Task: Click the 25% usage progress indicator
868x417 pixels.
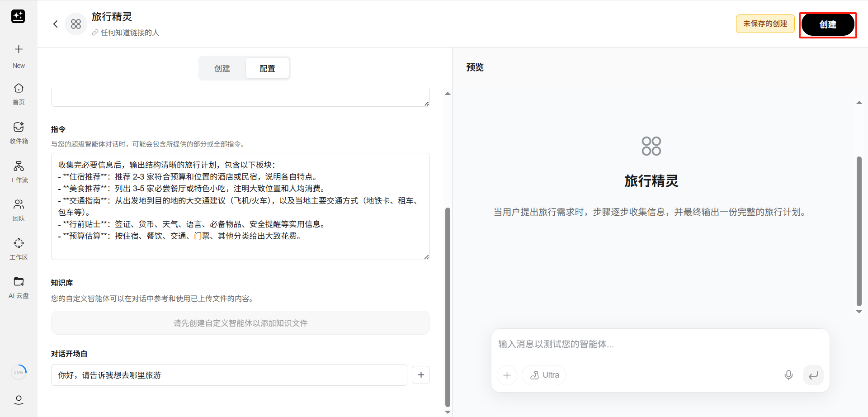Action: click(x=19, y=372)
